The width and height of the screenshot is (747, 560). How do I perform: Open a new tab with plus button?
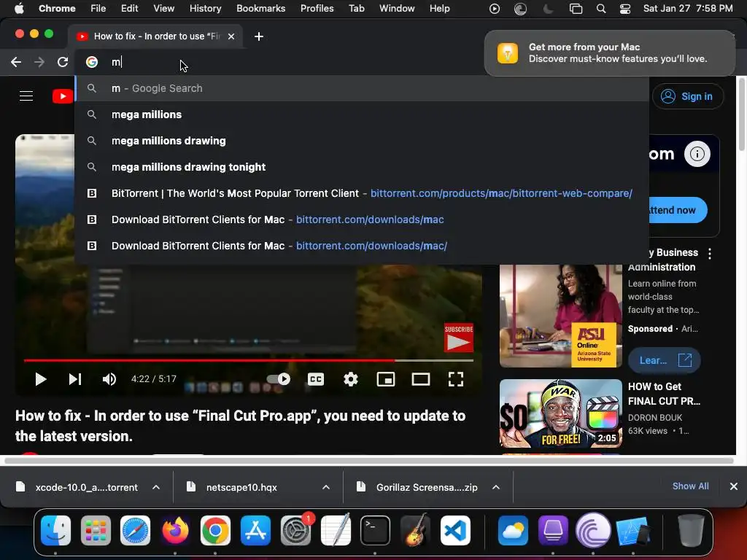point(259,36)
